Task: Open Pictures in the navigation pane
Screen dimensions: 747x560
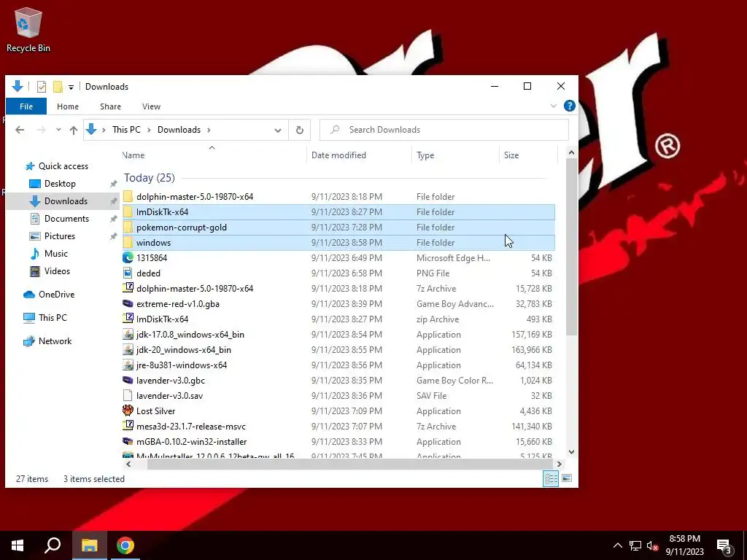Action: pos(60,236)
